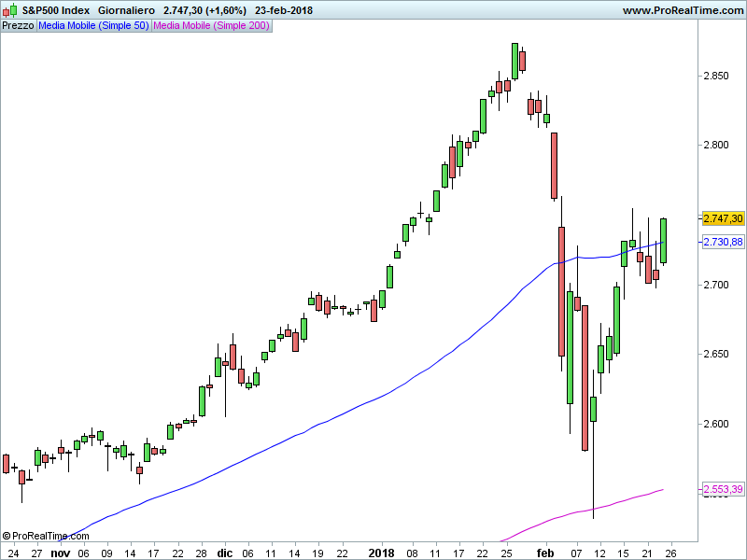Open the www.ProRealTime.com link
Viewport: 747px width, 560px height.
click(683, 10)
